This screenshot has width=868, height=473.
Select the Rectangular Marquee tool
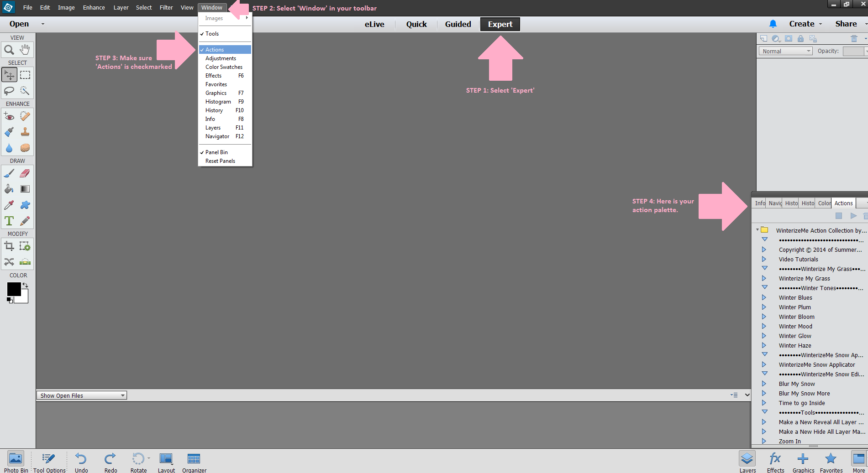pyautogui.click(x=25, y=75)
